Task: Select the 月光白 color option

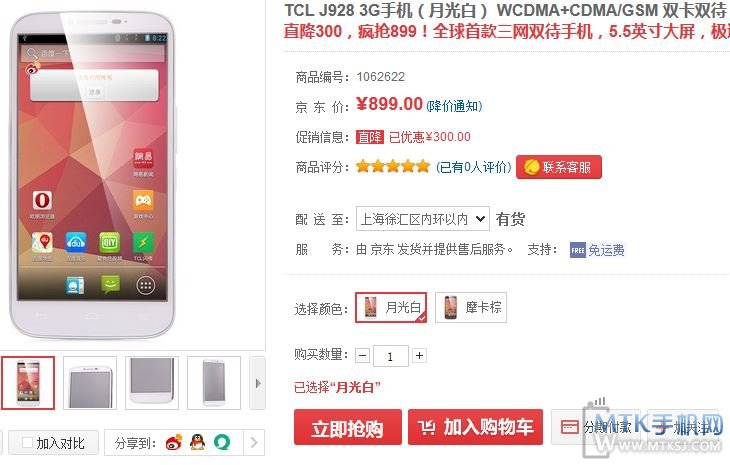Action: click(x=391, y=308)
